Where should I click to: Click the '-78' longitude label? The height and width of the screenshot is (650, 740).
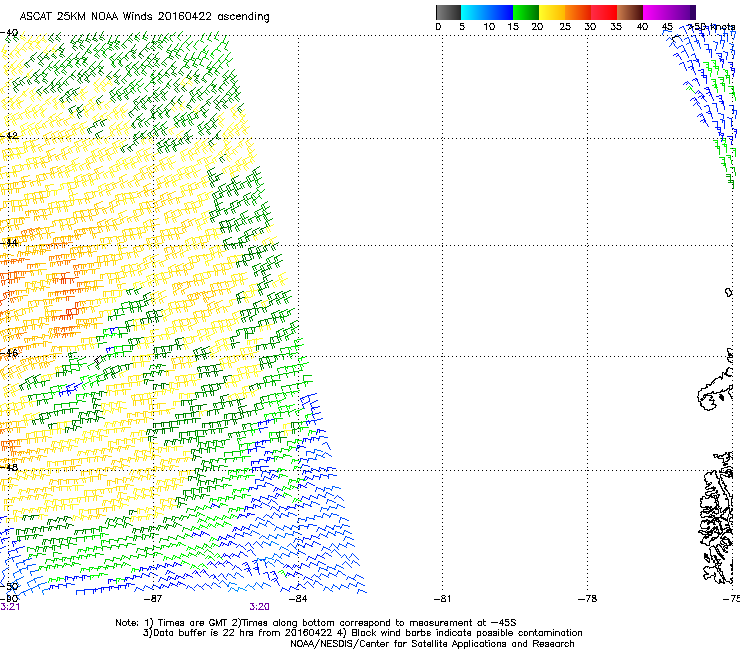tap(587, 599)
